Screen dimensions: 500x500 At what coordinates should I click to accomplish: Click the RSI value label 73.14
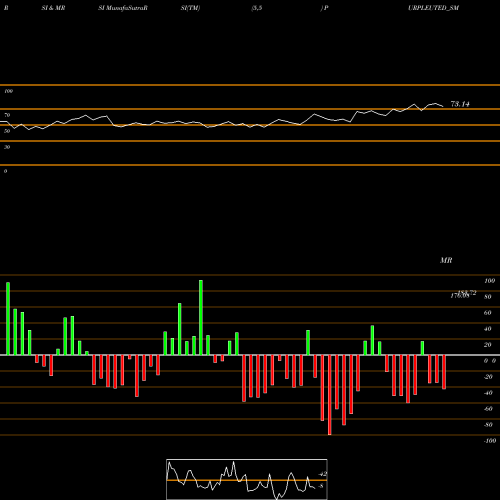click(x=460, y=104)
